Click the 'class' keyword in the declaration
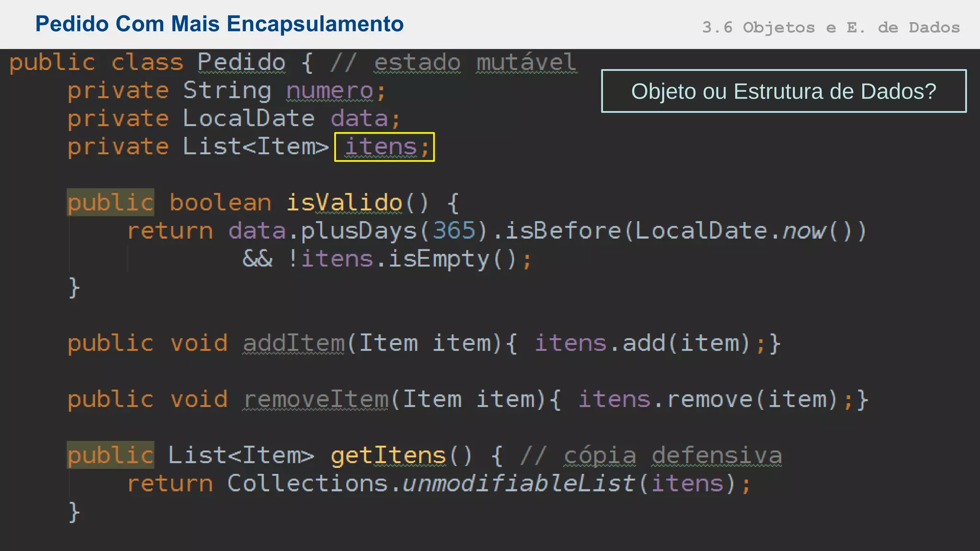Screen dimensions: 980x551 click(x=147, y=63)
